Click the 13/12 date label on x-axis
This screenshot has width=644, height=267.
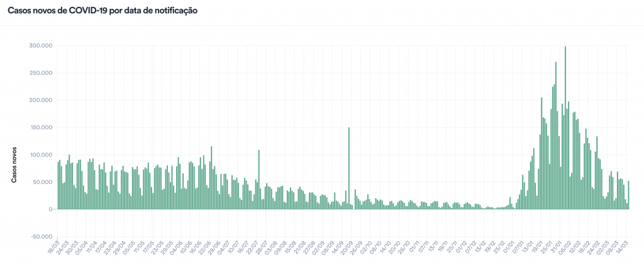point(481,248)
